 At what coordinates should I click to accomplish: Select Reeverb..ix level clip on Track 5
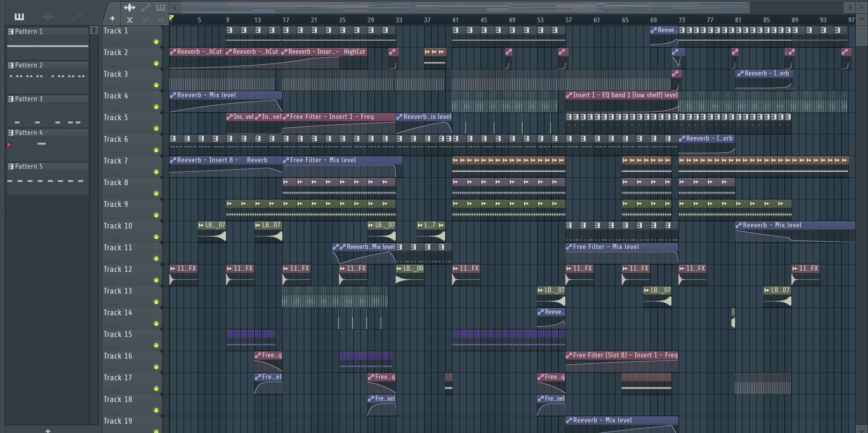424,124
